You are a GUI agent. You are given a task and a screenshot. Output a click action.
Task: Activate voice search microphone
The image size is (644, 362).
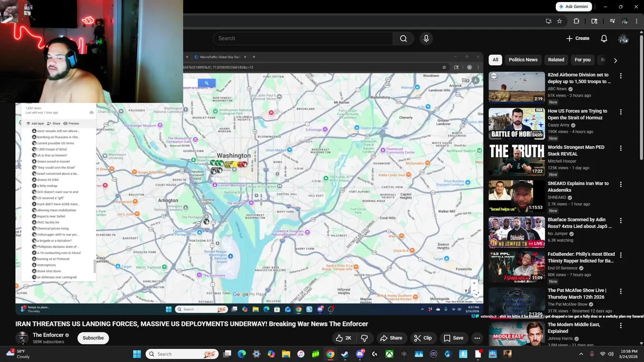[x=426, y=38]
